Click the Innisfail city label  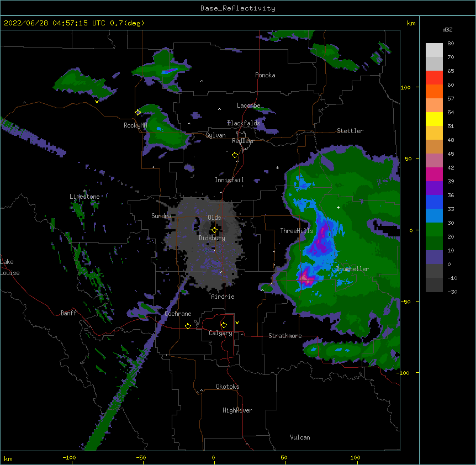(229, 180)
